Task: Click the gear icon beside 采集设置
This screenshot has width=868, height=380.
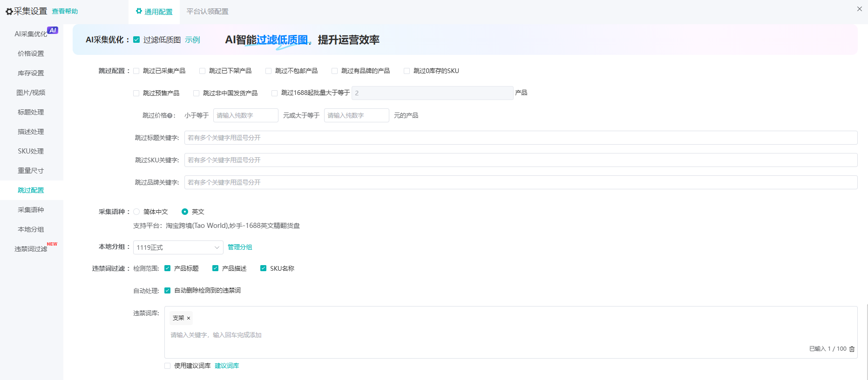Action: (x=9, y=12)
